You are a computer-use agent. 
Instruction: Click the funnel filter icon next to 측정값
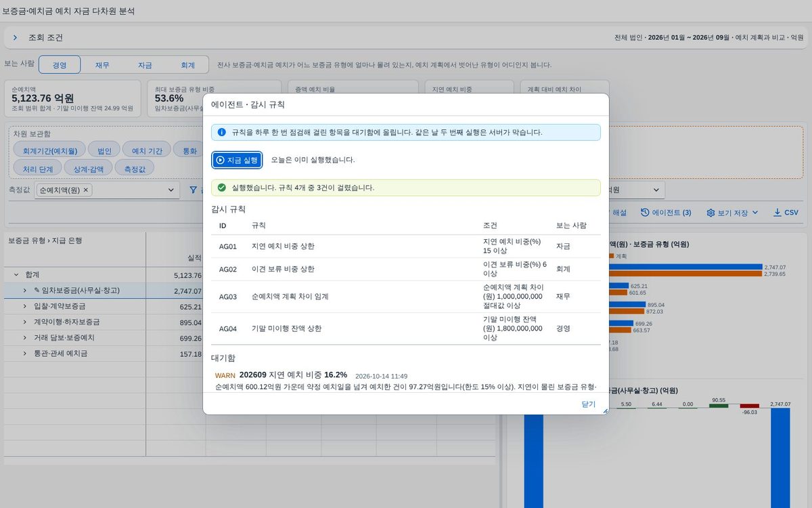(x=193, y=190)
